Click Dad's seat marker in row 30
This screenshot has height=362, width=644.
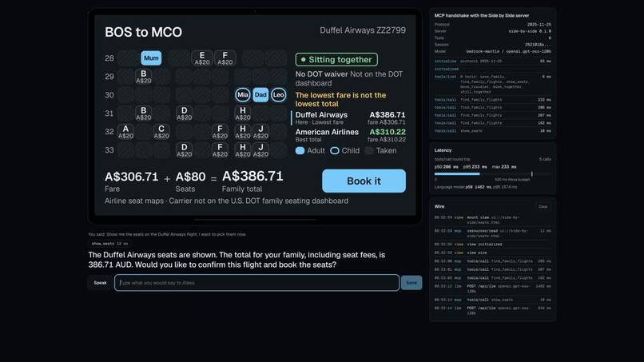click(260, 95)
